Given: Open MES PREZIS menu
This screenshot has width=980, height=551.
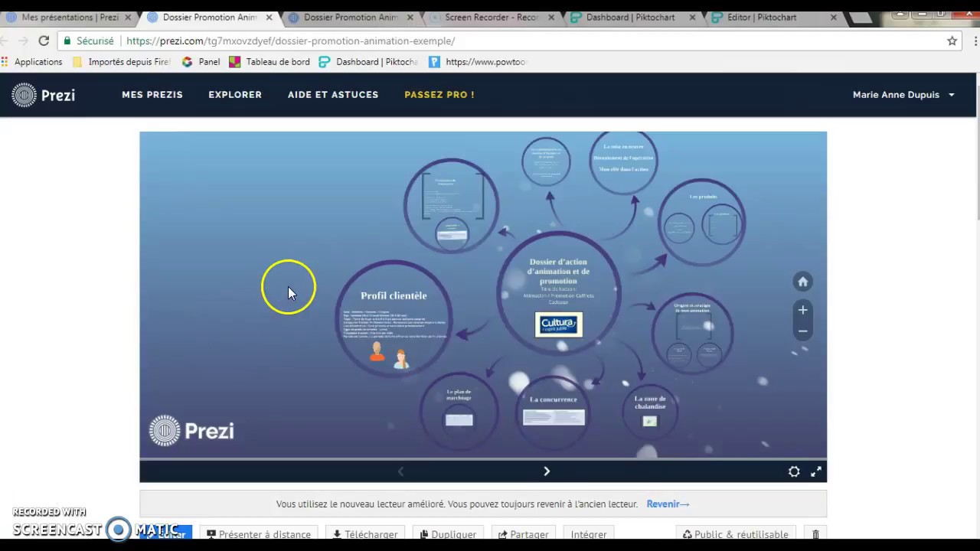Looking at the screenshot, I should (x=152, y=95).
